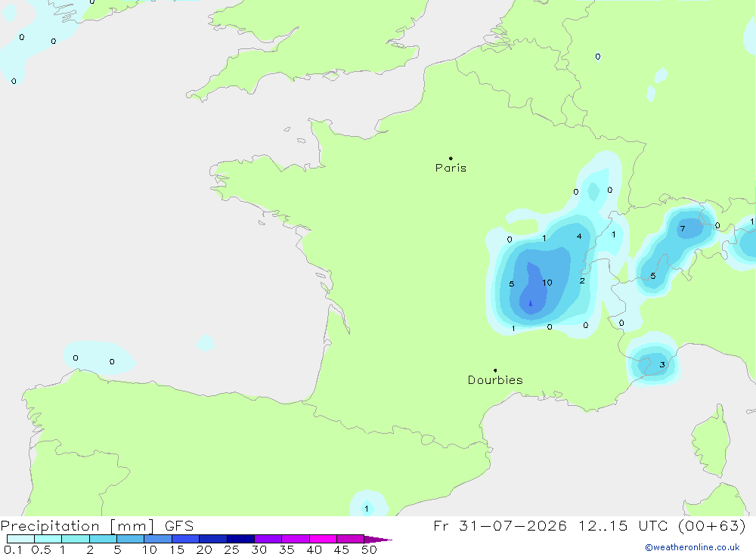Select the Dourbies location dot marker
The height and width of the screenshot is (554, 756).
495,370
